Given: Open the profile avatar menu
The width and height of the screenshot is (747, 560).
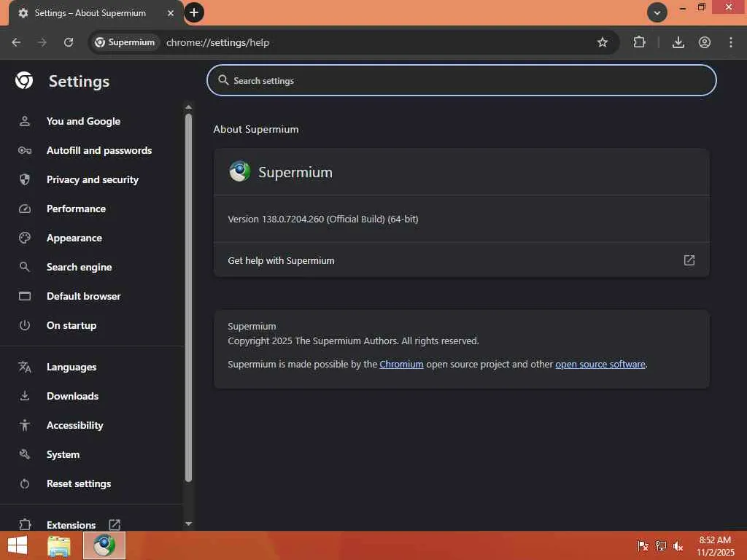Looking at the screenshot, I should [705, 42].
